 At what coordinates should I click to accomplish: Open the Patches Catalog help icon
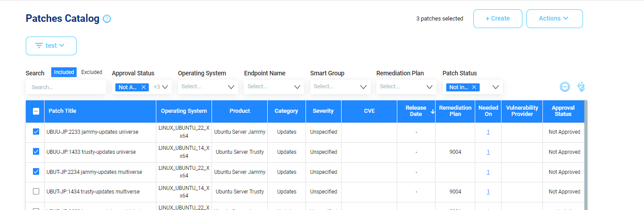pyautogui.click(x=107, y=19)
